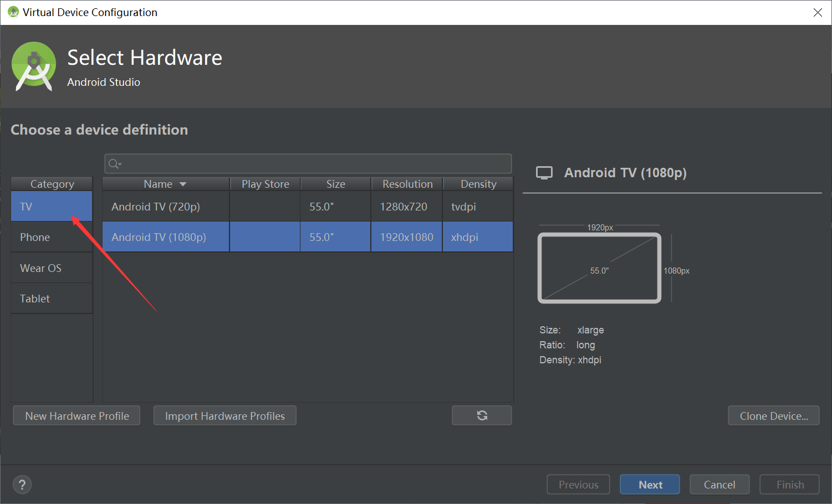This screenshot has width=832, height=504.
Task: Click the Size column header
Action: pyautogui.click(x=335, y=184)
